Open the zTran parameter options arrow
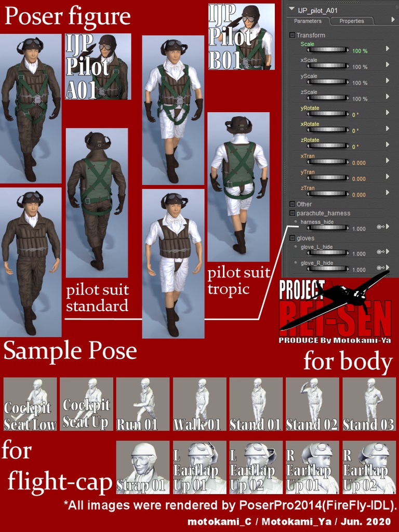 [x=388, y=193]
